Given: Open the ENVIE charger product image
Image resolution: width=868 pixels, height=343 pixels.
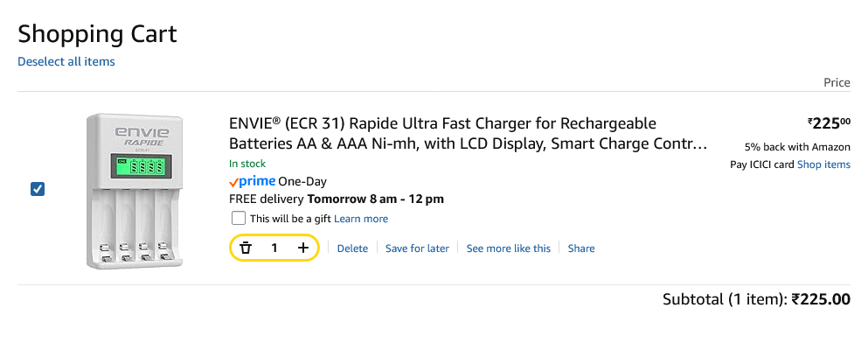Looking at the screenshot, I should tap(135, 191).
